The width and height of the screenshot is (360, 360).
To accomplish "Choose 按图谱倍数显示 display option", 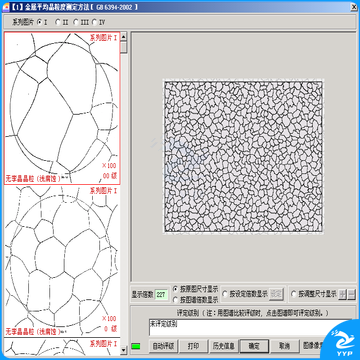I will click(x=175, y=300).
